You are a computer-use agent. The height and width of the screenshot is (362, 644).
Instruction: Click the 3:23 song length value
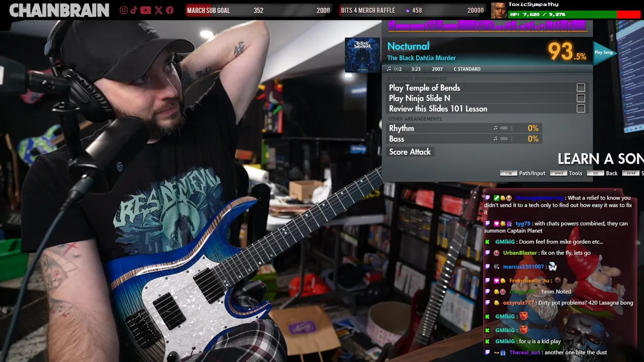416,69
